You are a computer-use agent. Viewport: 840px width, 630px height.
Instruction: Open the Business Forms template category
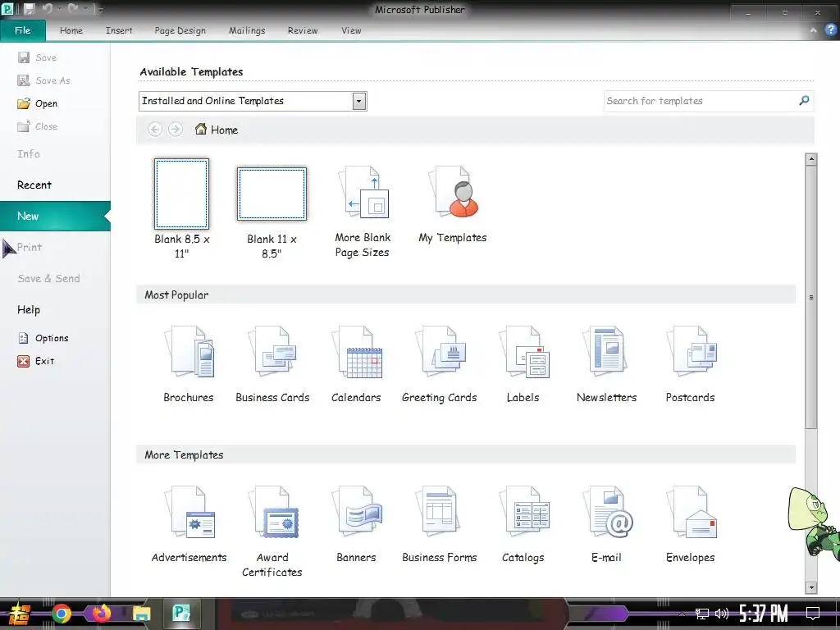[440, 524]
